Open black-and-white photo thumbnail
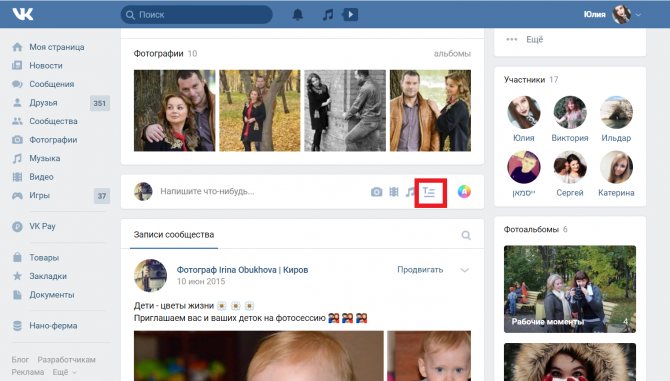The image size is (670, 381). click(345, 110)
